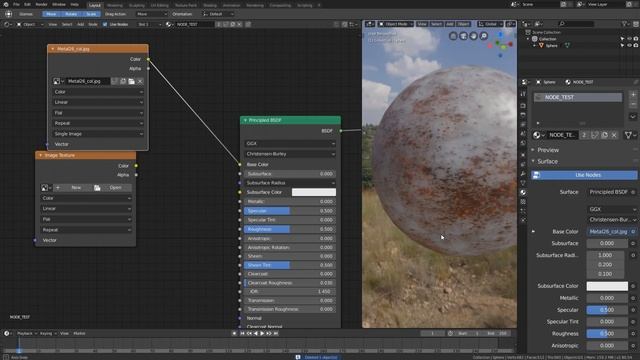Click the Metal26_col.jpg Base Color link button

coord(608,231)
